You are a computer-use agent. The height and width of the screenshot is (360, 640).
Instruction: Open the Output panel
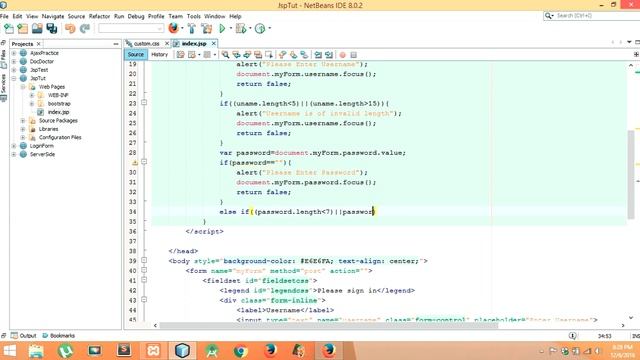(x=24, y=336)
